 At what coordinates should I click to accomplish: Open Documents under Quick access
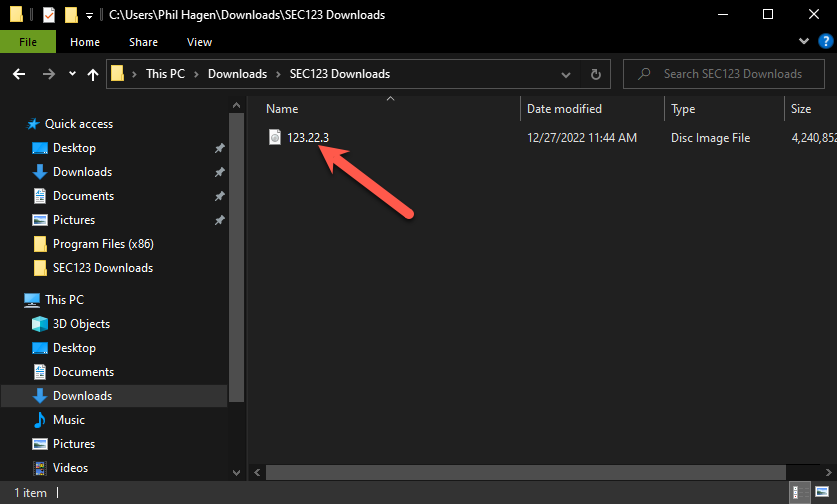pyautogui.click(x=83, y=196)
